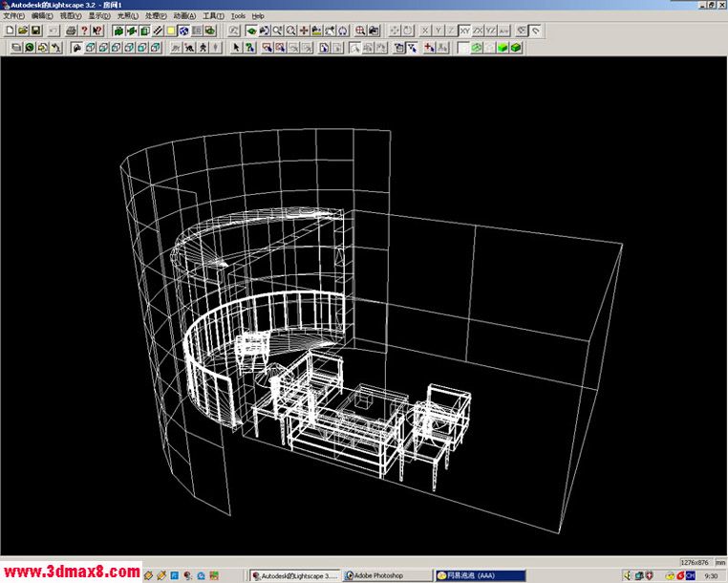The image size is (728, 583).
Task: Open the Tools menu
Action: coord(238,16)
